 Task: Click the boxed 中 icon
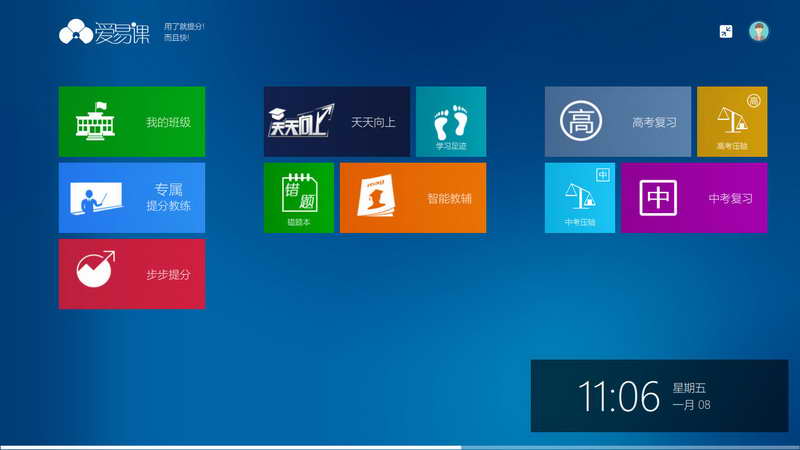click(658, 198)
